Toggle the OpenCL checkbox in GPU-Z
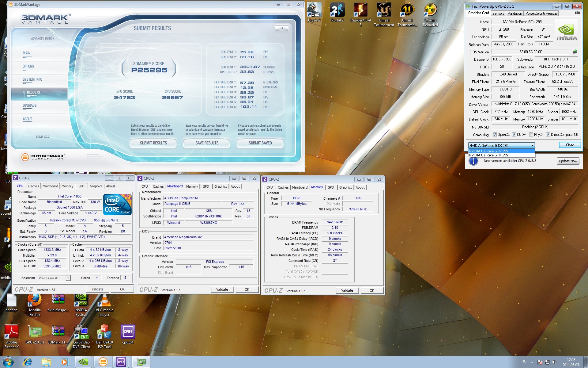 click(x=495, y=135)
